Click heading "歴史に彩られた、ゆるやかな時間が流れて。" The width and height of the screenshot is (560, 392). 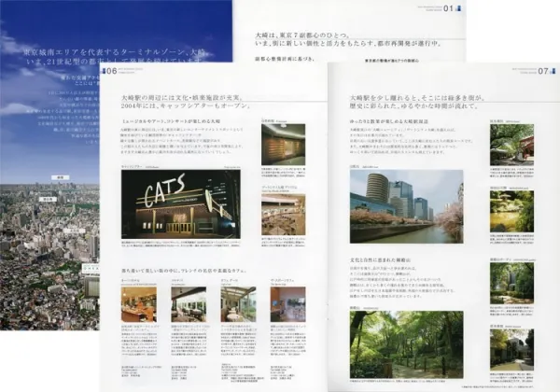pyautogui.click(x=414, y=106)
